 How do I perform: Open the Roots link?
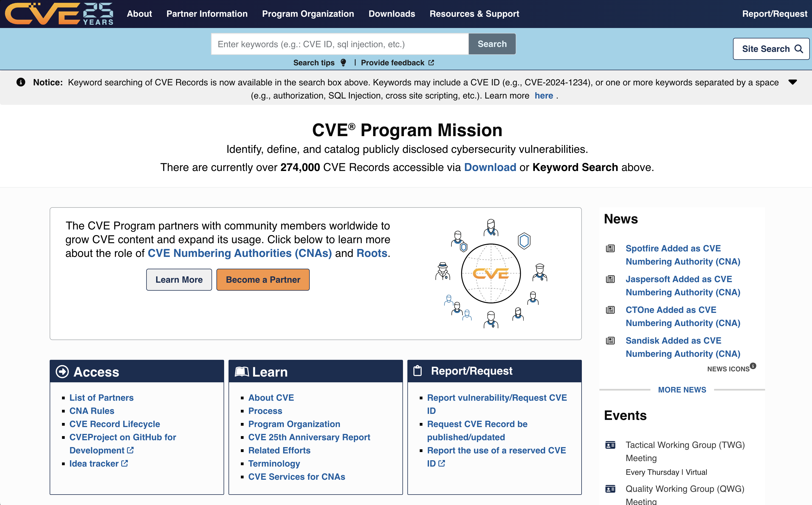pos(372,253)
